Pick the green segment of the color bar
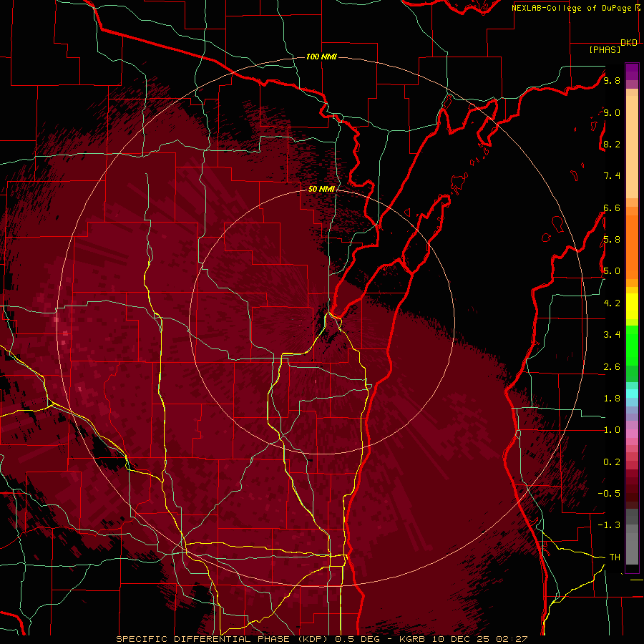This screenshot has width=644, height=644. pos(632,345)
